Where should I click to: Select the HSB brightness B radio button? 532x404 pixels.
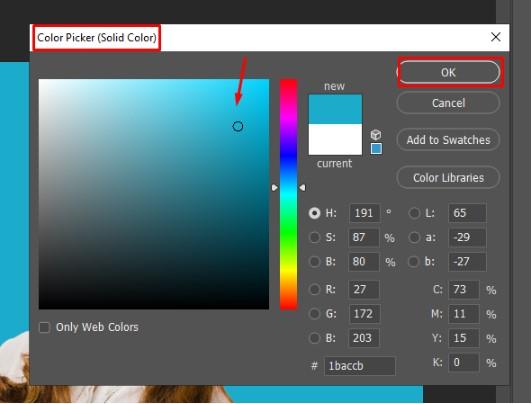point(314,262)
